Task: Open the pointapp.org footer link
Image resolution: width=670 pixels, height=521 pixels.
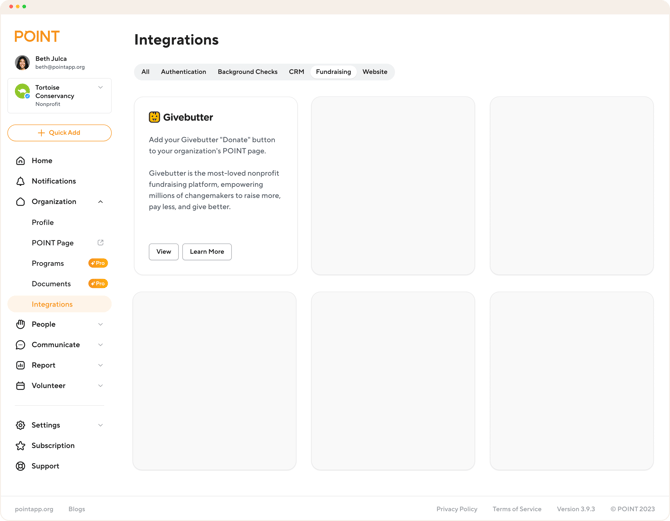Action: point(34,509)
